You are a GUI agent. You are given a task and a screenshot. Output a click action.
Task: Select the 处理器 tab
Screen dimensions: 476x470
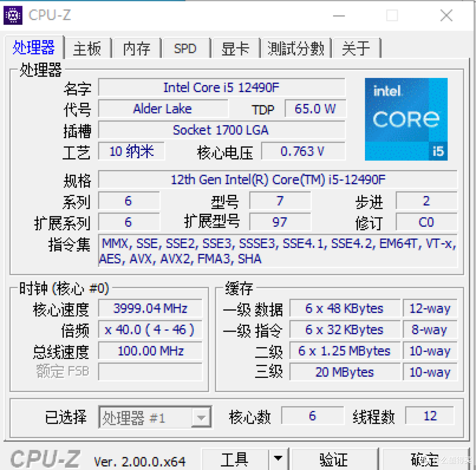click(x=33, y=47)
